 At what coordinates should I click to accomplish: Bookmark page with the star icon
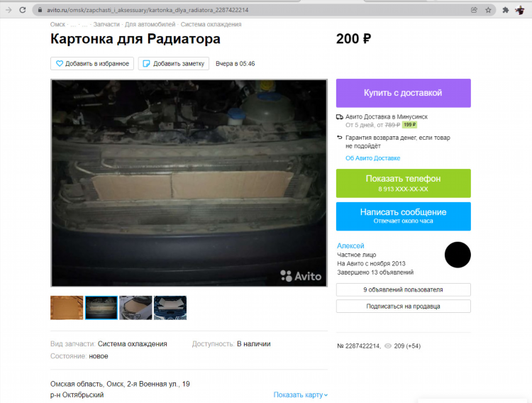click(488, 10)
